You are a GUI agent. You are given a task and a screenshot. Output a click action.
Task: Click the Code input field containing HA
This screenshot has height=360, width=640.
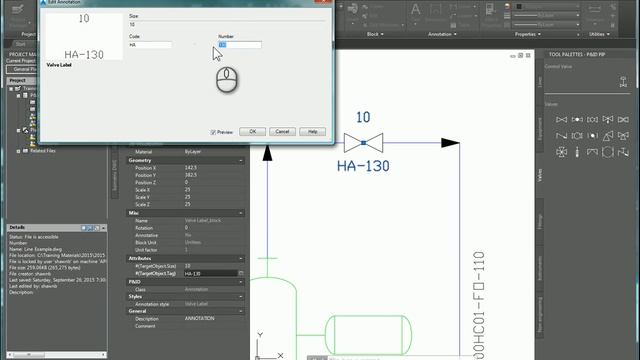pyautogui.click(x=150, y=45)
